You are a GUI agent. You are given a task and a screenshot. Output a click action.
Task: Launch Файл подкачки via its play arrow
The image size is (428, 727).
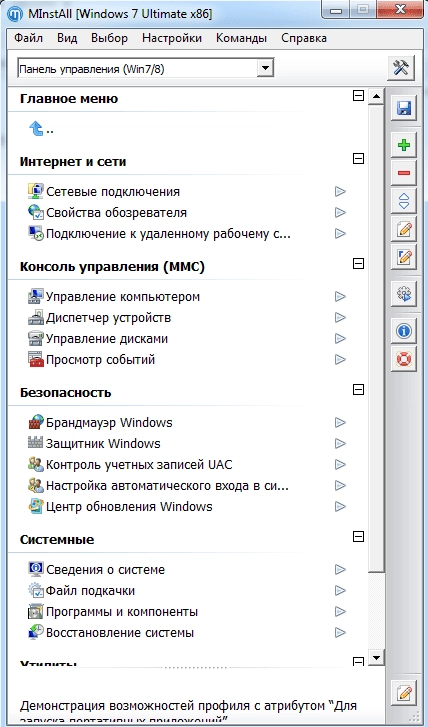pos(340,590)
